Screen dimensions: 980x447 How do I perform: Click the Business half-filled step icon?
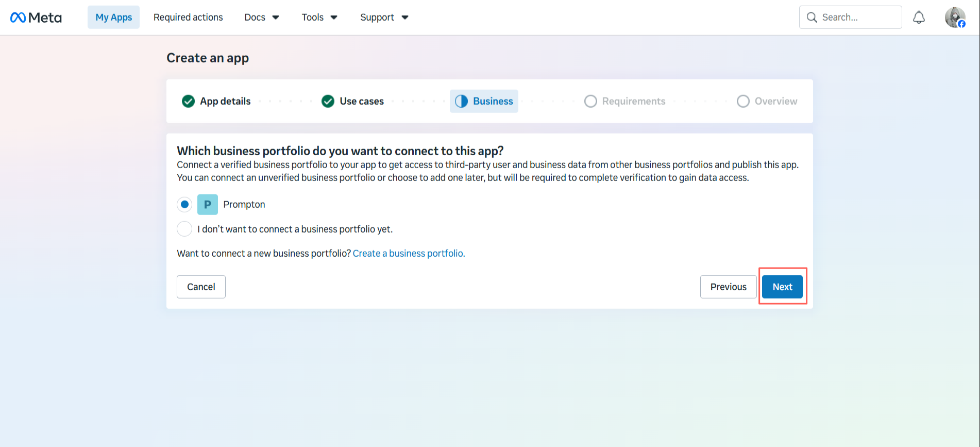click(461, 101)
